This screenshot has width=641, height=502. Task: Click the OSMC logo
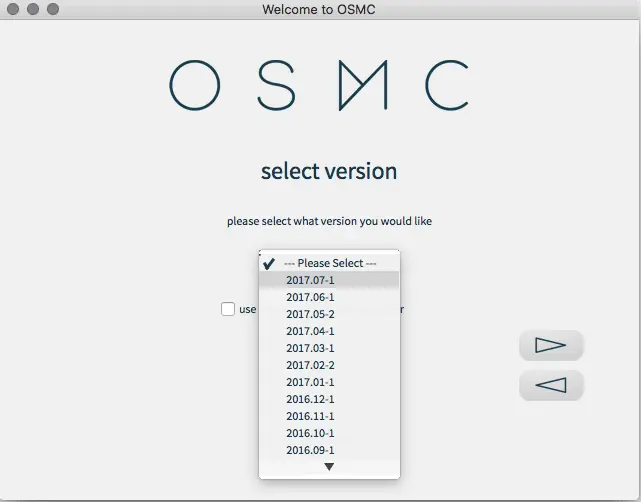pos(319,85)
